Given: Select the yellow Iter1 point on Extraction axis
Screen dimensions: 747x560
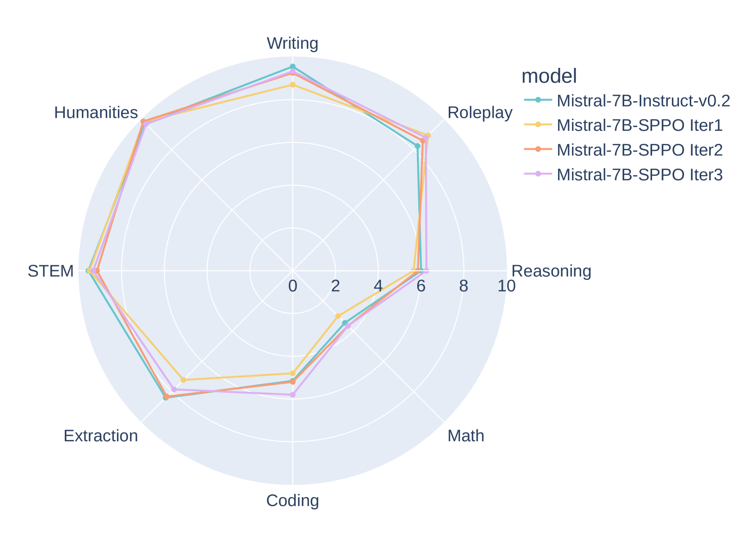Looking at the screenshot, I should point(183,380).
